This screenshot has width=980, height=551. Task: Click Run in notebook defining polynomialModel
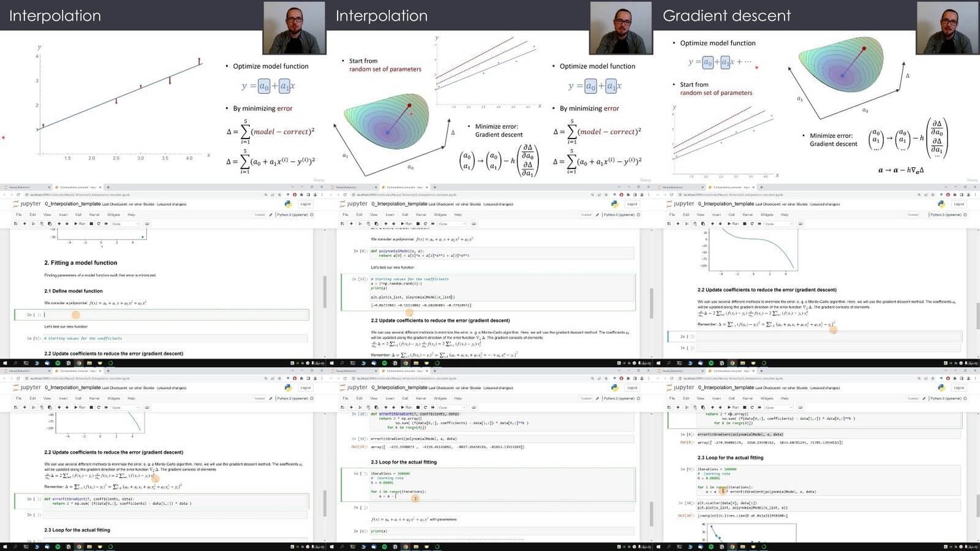point(406,224)
